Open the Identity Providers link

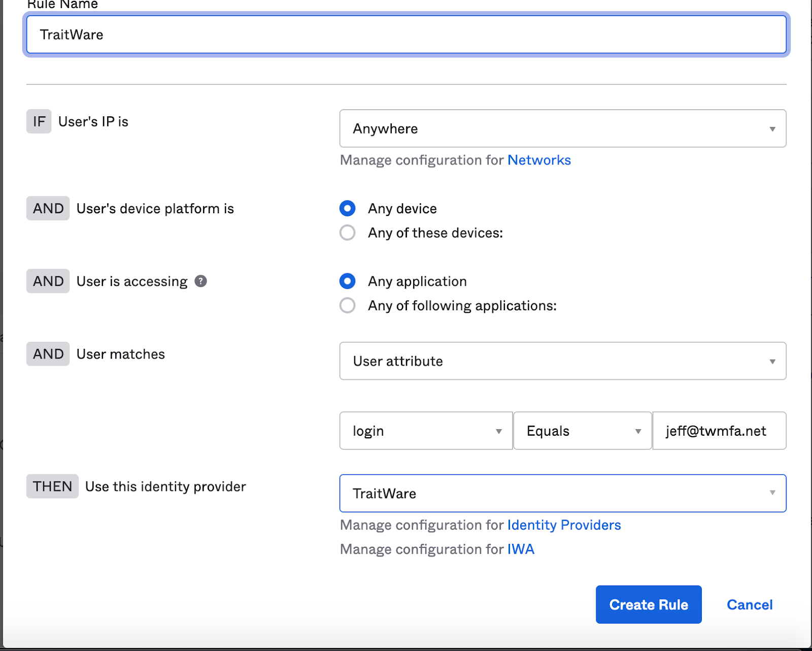[564, 525]
